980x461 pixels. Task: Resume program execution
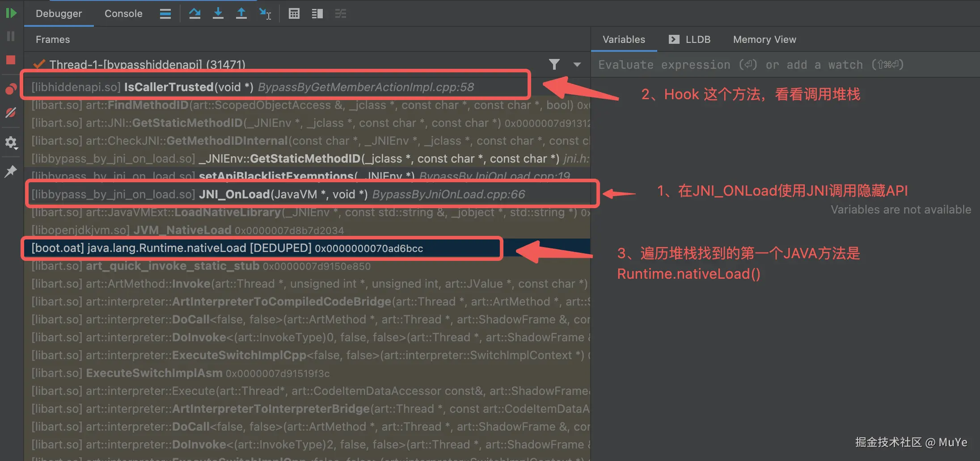click(x=11, y=13)
